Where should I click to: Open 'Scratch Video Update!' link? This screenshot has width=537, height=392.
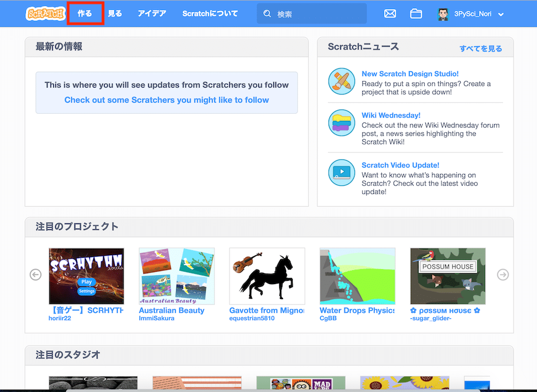coord(401,165)
